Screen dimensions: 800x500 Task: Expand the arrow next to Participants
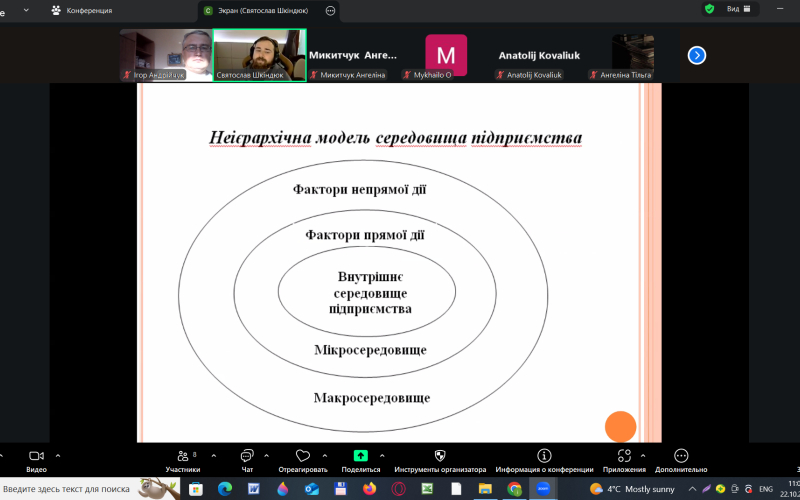(206, 454)
